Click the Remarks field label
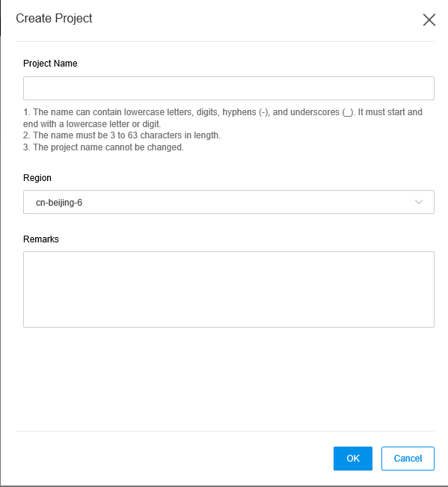The image size is (448, 487). point(41,239)
